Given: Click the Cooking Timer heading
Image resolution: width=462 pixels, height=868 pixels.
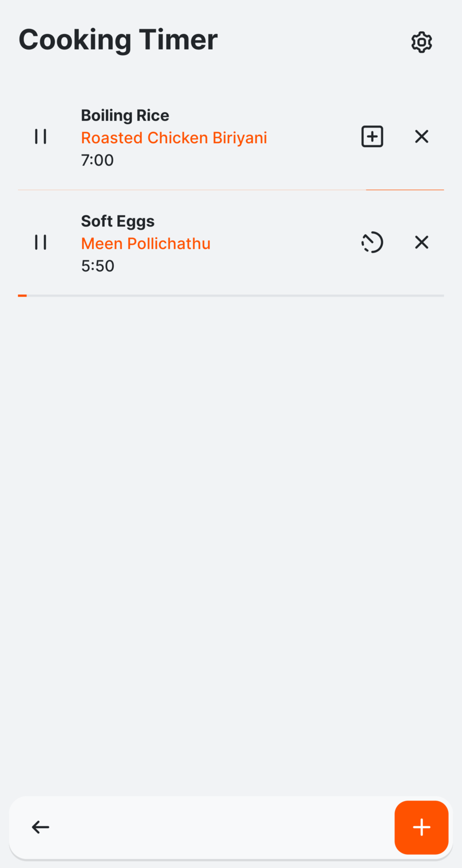Looking at the screenshot, I should pos(118,40).
